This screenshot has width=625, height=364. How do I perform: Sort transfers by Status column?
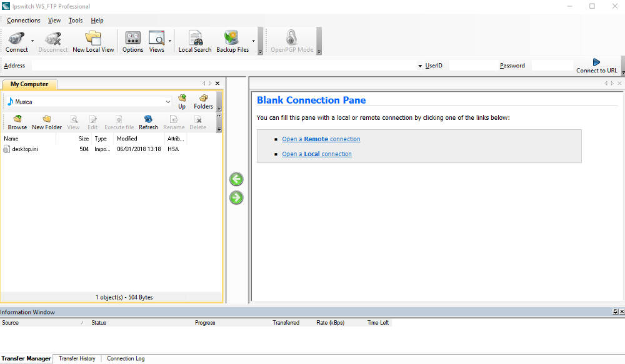(141, 323)
